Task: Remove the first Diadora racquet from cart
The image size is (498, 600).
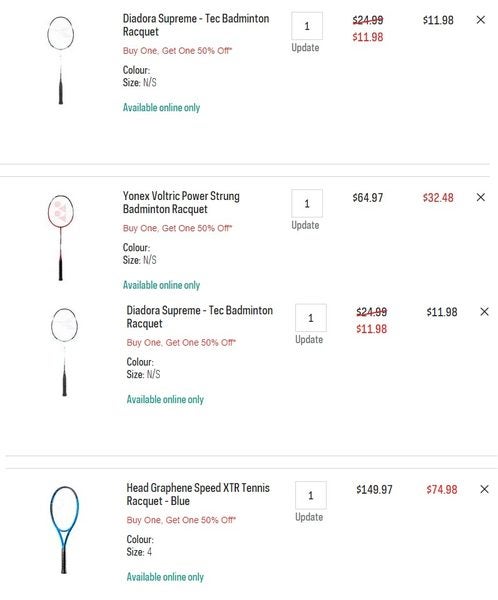Action: tap(480, 20)
